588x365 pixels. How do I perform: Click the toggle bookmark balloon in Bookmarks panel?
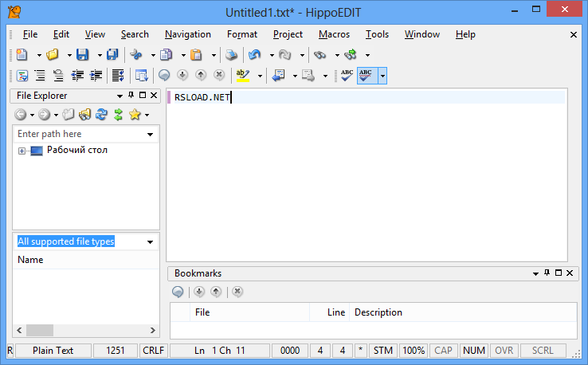[178, 292]
